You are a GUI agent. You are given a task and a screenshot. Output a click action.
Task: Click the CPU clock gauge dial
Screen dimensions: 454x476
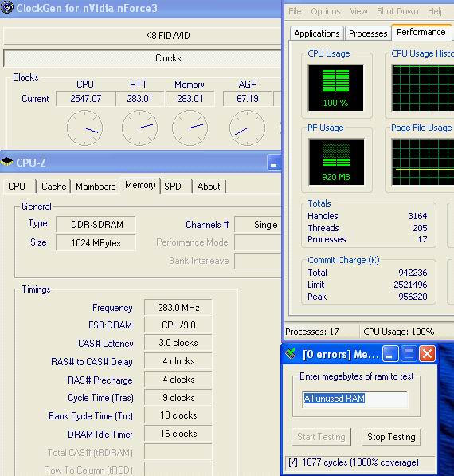point(85,128)
